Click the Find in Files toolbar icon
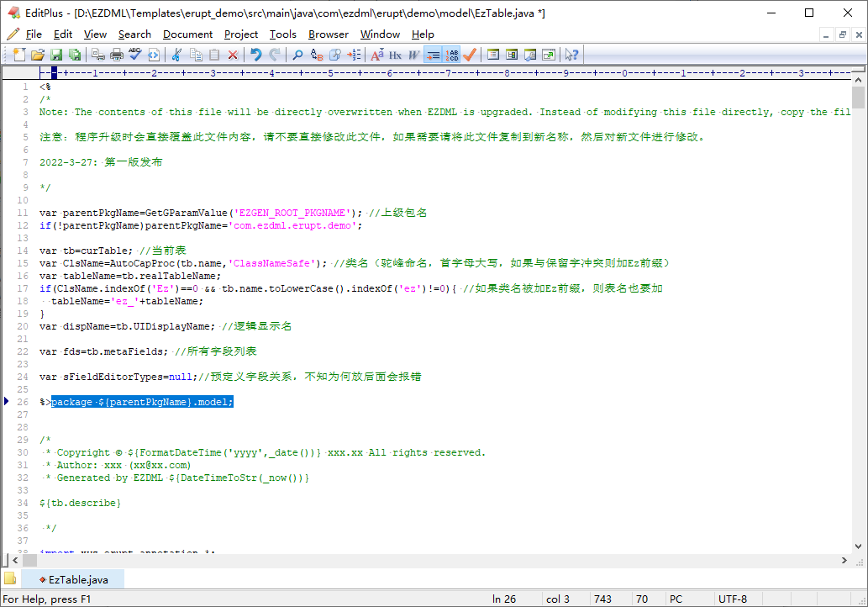The image size is (868, 607). point(335,55)
